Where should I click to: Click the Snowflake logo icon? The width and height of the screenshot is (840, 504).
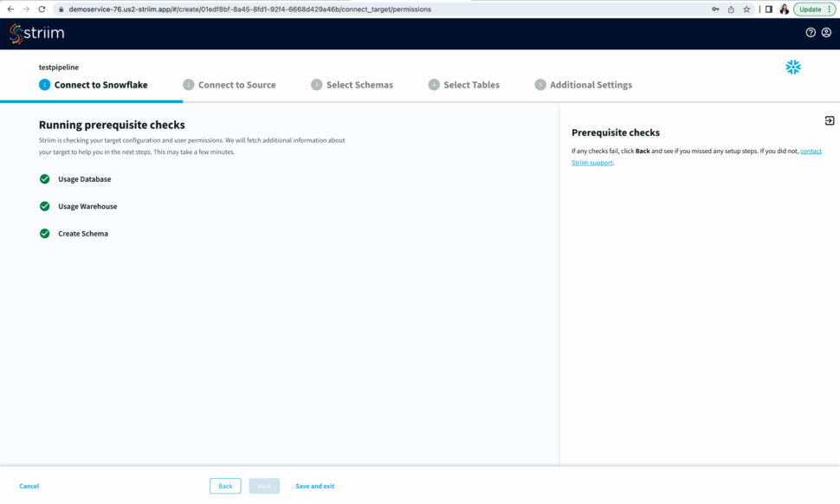click(792, 68)
